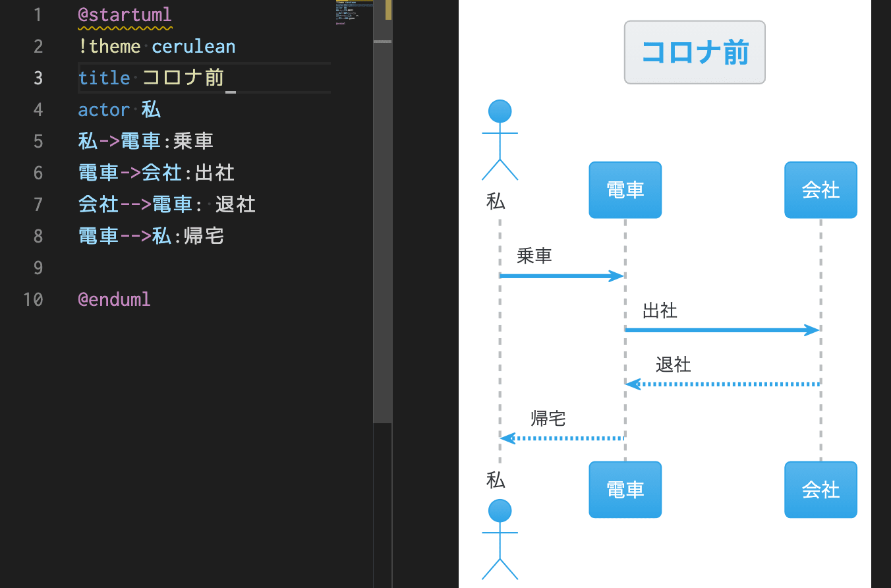
Task: Click the 出社 arrow between 電車 and 会社
Action: point(722,328)
